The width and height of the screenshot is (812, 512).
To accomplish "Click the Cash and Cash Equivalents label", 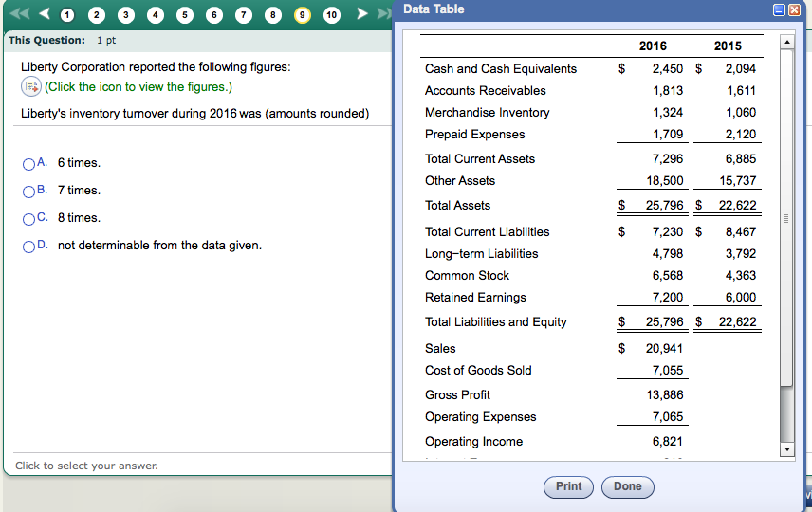I will pos(501,69).
